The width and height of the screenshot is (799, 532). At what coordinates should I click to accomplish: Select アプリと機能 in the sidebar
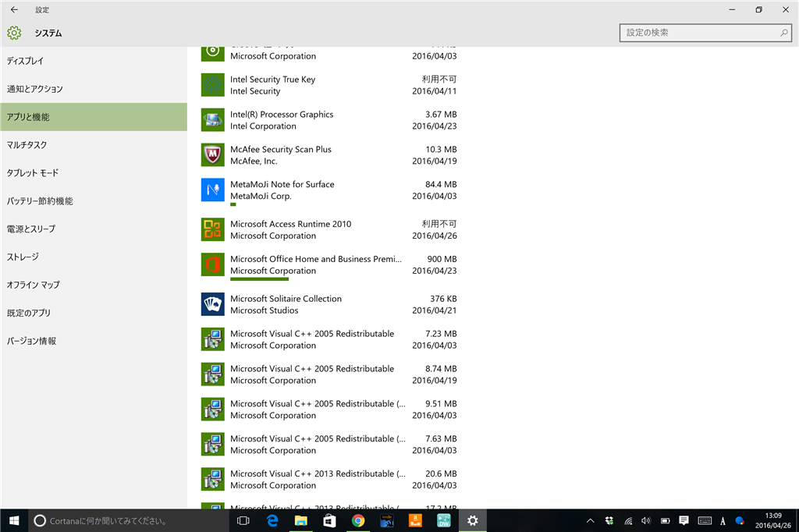[x=94, y=117]
